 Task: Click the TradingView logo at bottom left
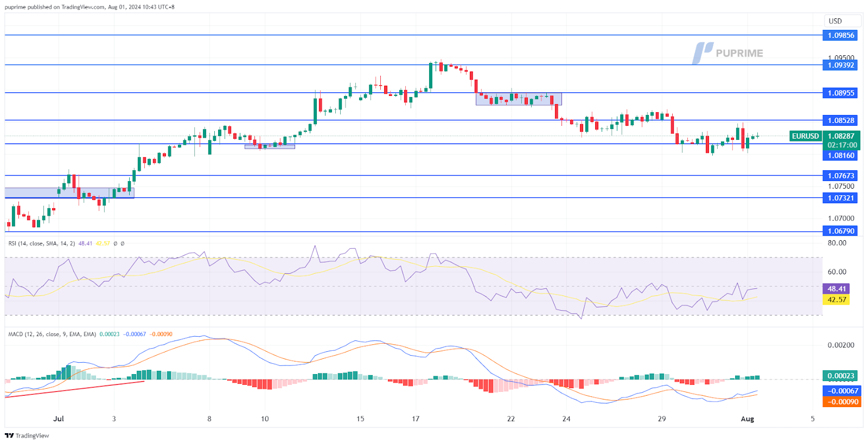click(x=27, y=435)
